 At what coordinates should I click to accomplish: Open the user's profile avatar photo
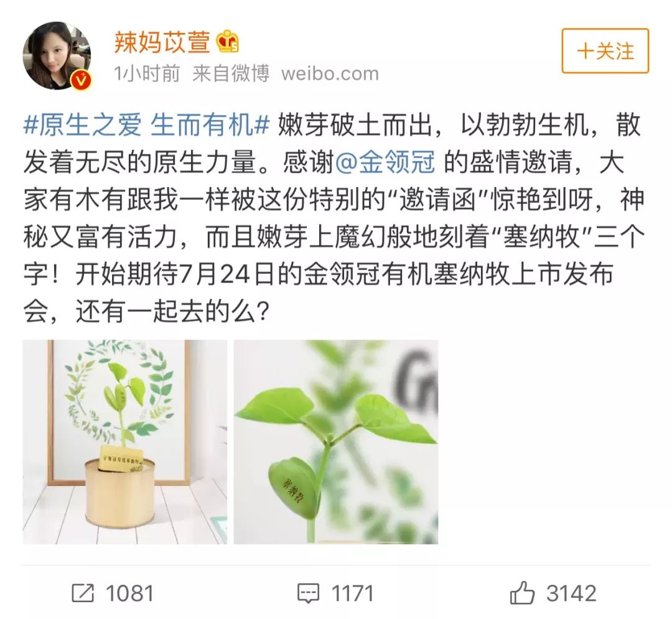pyautogui.click(x=57, y=56)
